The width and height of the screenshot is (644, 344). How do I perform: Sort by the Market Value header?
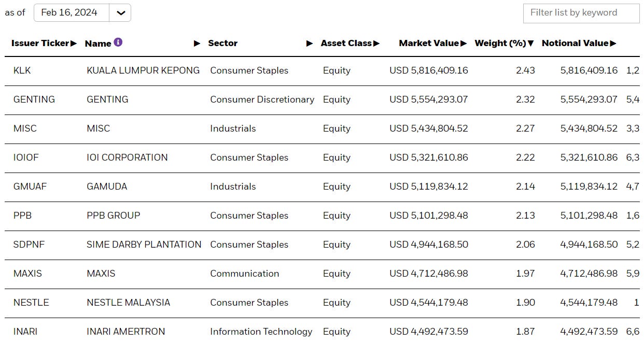pyautogui.click(x=429, y=44)
